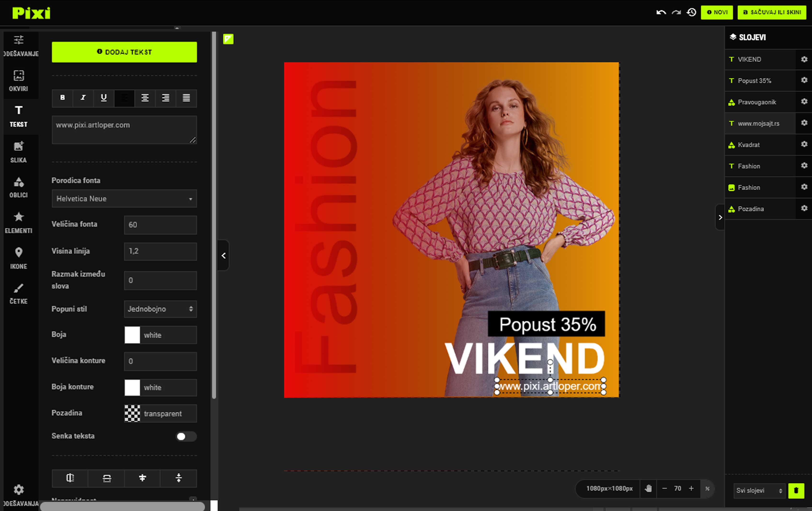This screenshot has height=511, width=812.
Task: Click the redo arrow icon
Action: click(x=676, y=12)
